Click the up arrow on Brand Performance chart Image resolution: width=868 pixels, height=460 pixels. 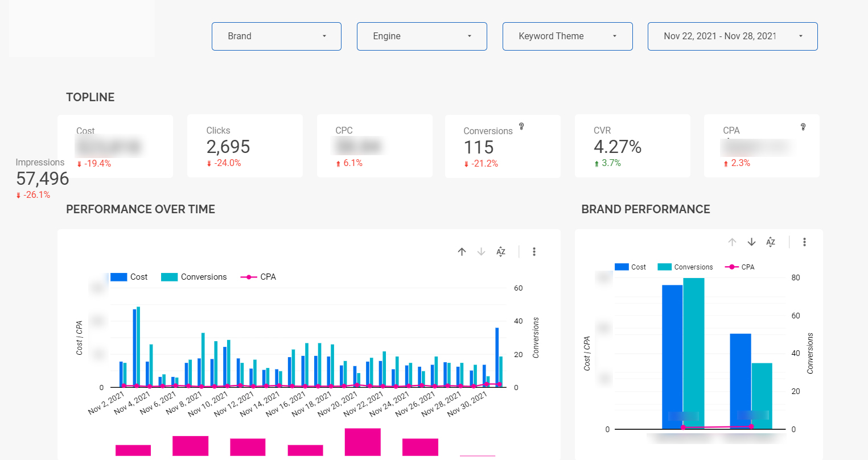(733, 242)
